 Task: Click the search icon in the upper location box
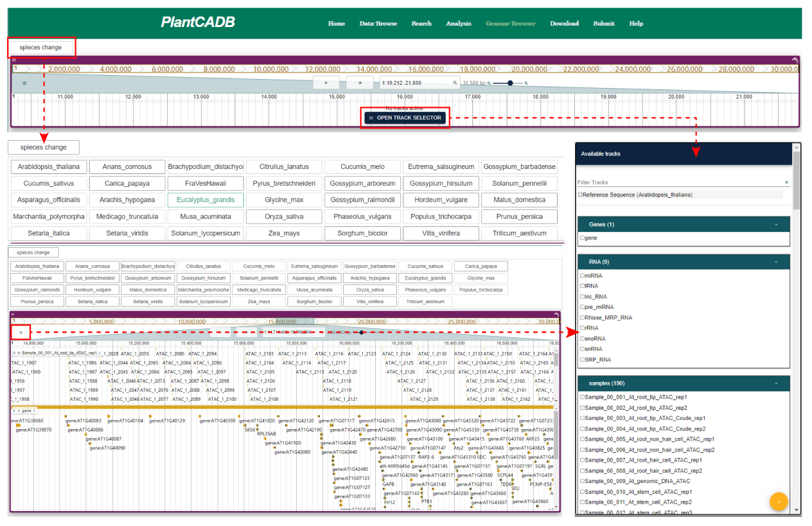tap(455, 83)
